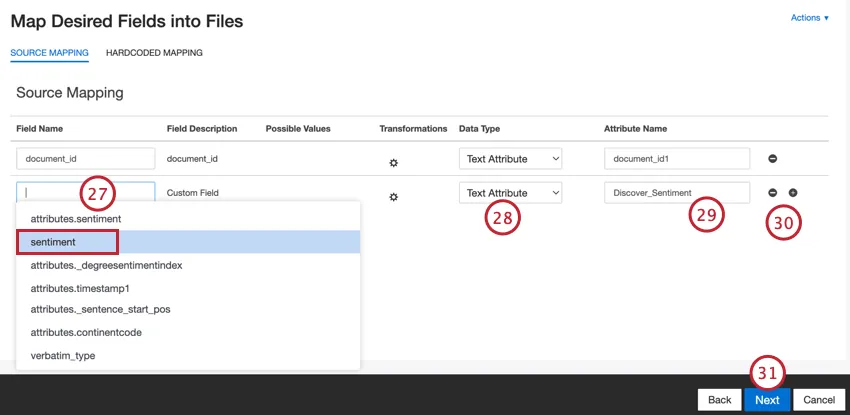Add a new mapping row with plus icon
The width and height of the screenshot is (850, 415).
(x=793, y=193)
